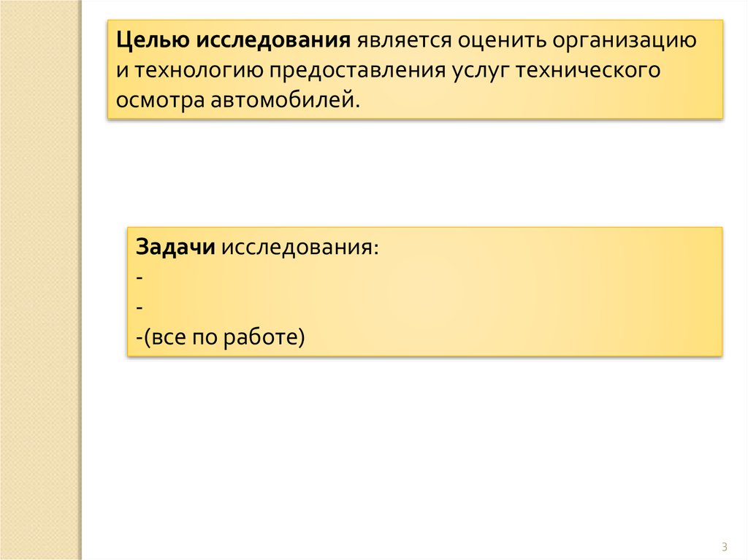Image resolution: width=748 pixels, height=560 pixels.
Task: Click the word "организацию" in top box
Action: tap(624, 40)
